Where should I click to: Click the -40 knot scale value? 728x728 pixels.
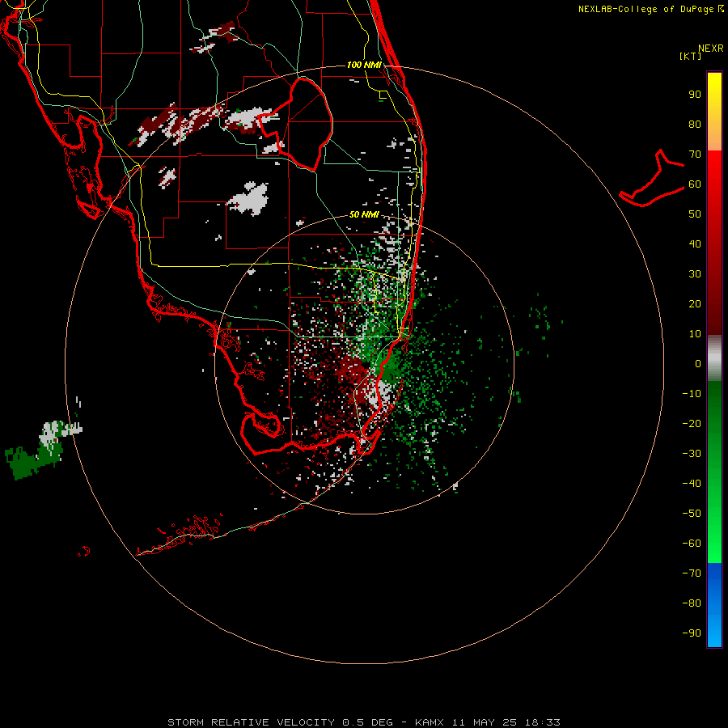tap(692, 484)
